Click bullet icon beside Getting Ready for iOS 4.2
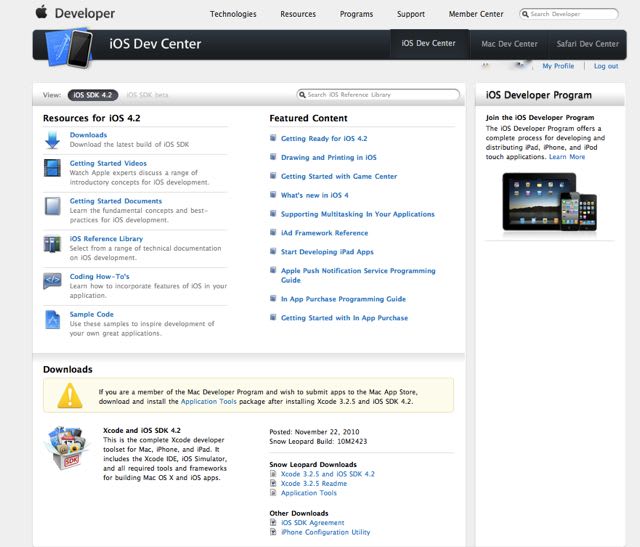 tap(273, 138)
